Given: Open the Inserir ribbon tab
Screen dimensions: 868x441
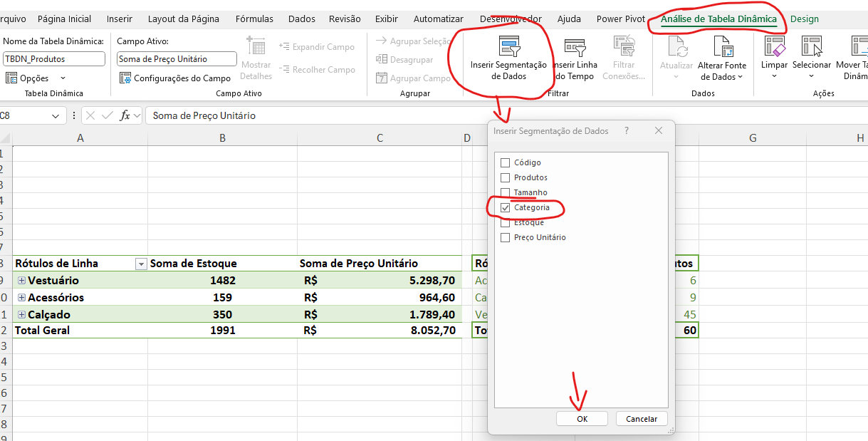Looking at the screenshot, I should click(x=120, y=19).
